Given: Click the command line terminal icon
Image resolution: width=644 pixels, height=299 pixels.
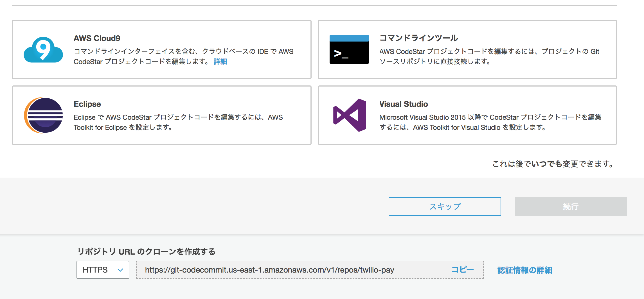Looking at the screenshot, I should click(349, 49).
